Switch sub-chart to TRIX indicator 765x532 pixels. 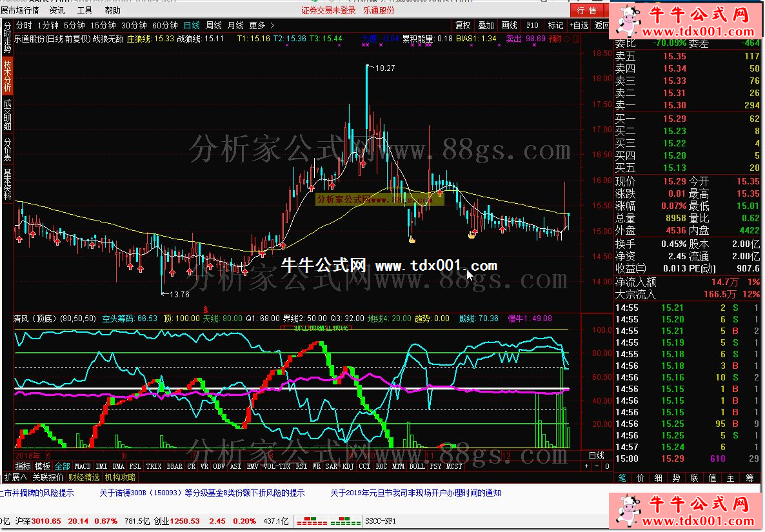tap(154, 466)
